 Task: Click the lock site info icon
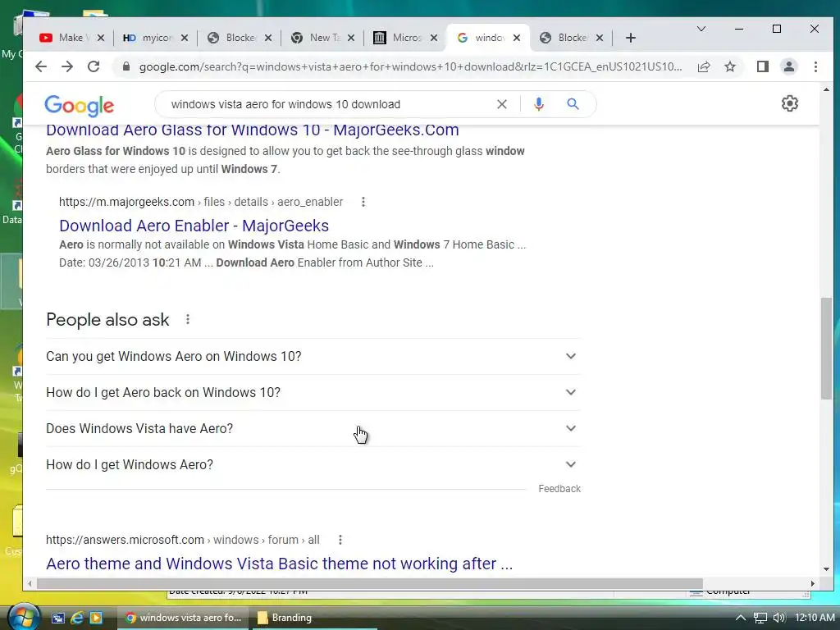pos(126,66)
